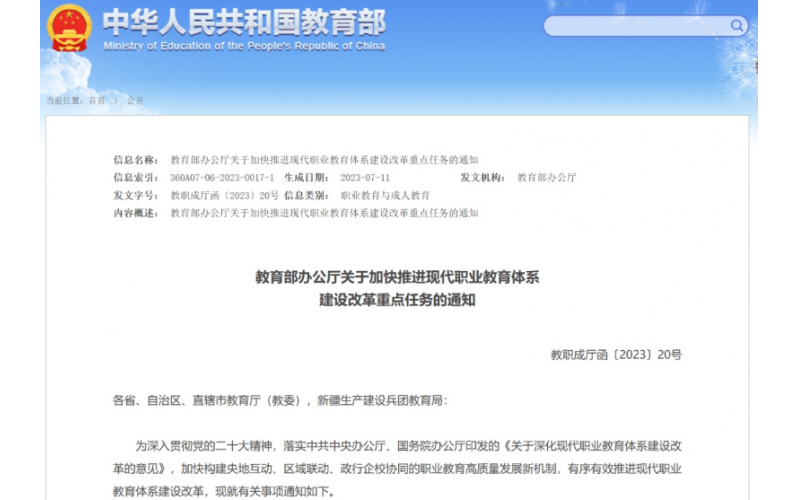Select the 内容概述 label

tap(135, 213)
